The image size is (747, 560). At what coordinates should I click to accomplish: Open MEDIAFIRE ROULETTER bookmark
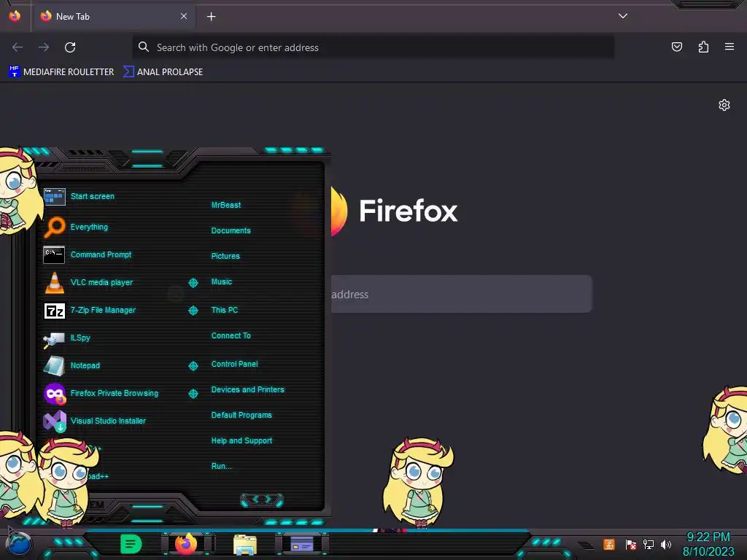61,72
